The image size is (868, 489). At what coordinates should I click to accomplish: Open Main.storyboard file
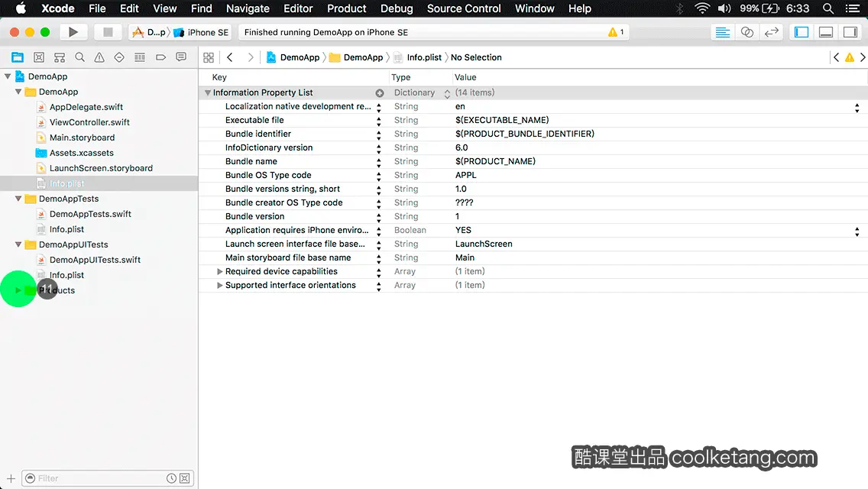[82, 138]
